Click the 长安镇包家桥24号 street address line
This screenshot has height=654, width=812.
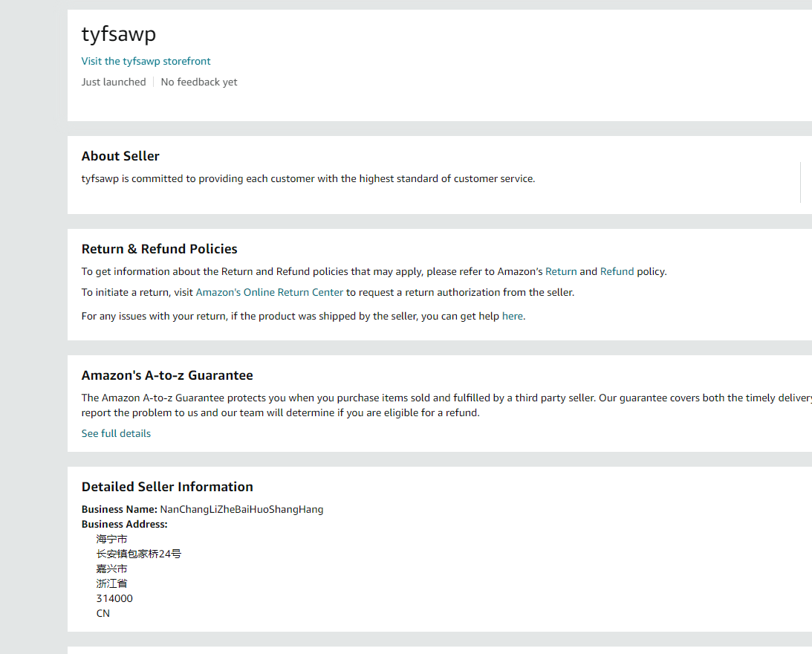(138, 554)
